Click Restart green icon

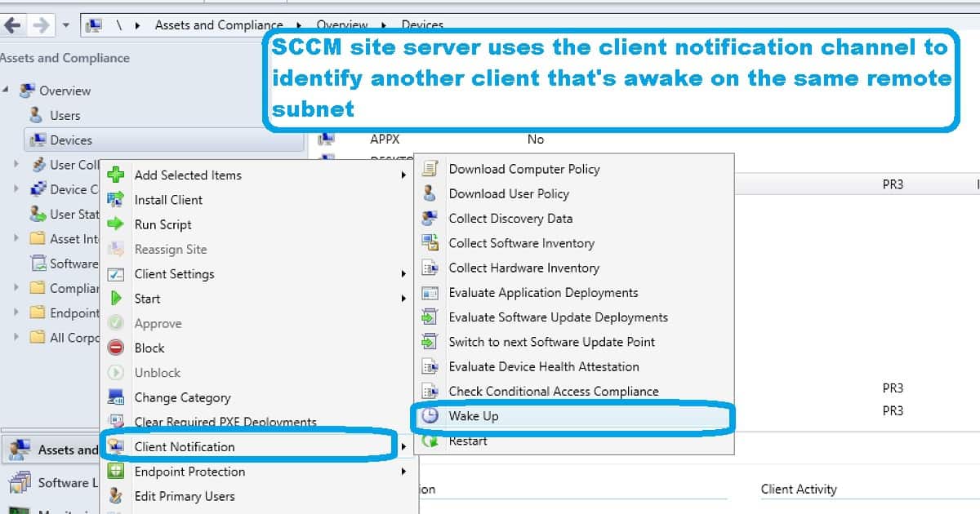(x=430, y=441)
